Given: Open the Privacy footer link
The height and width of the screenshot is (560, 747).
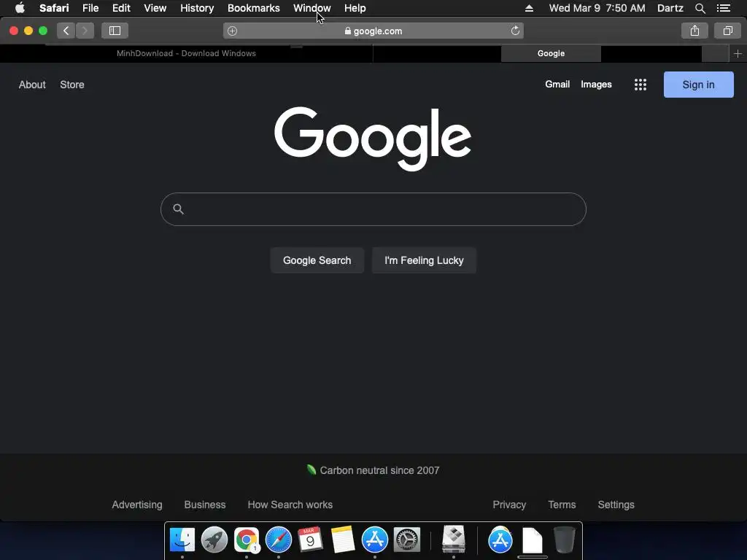Looking at the screenshot, I should coord(509,505).
